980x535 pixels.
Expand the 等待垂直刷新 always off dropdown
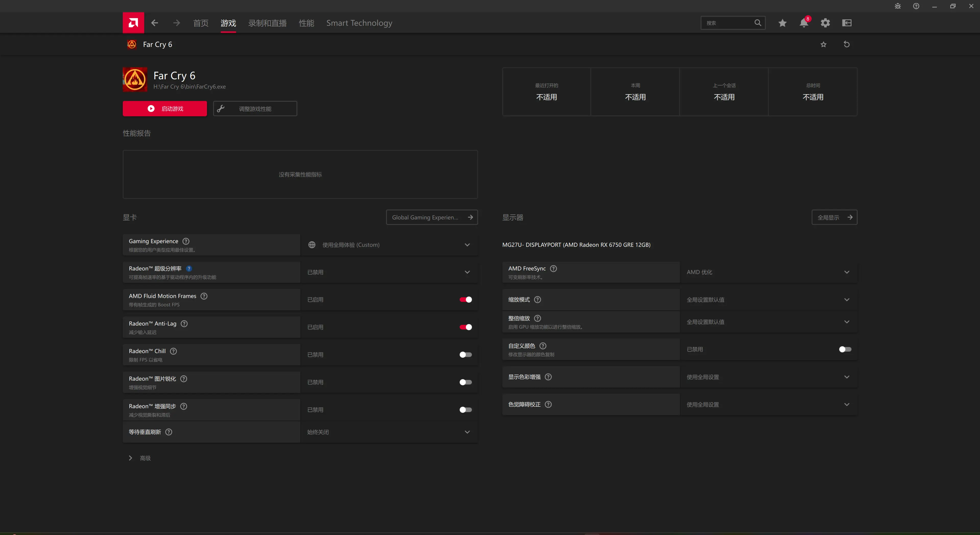pyautogui.click(x=467, y=431)
